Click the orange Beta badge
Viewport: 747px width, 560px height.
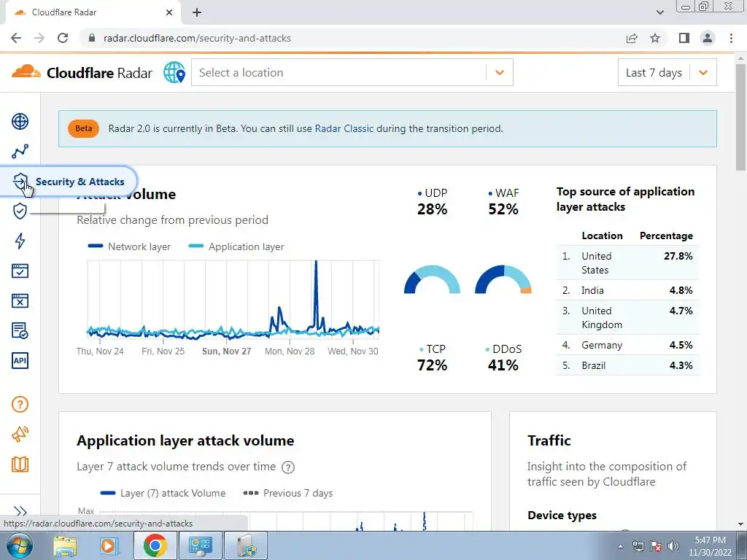83,128
